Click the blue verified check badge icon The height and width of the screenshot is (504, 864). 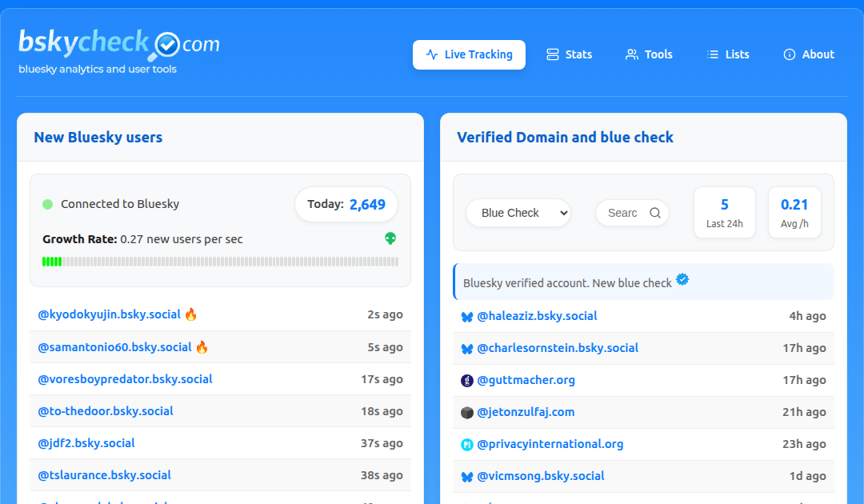coord(682,279)
